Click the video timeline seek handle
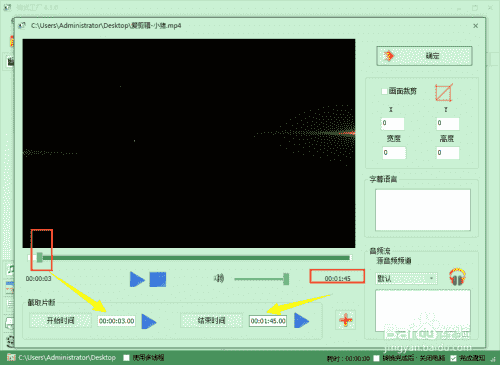 (x=40, y=257)
